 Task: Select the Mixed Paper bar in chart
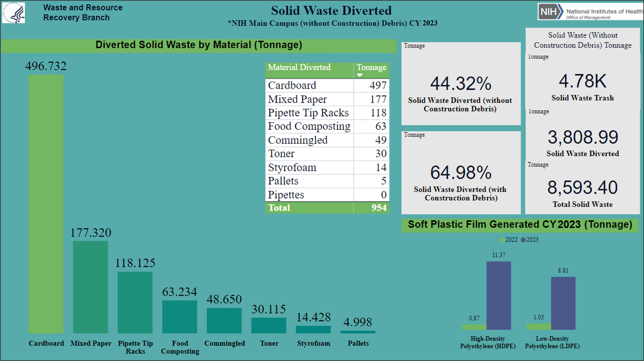(91, 287)
